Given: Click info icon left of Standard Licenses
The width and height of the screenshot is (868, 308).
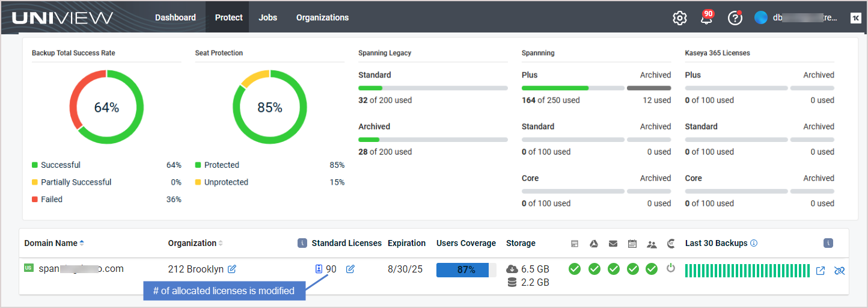Looking at the screenshot, I should tap(302, 243).
